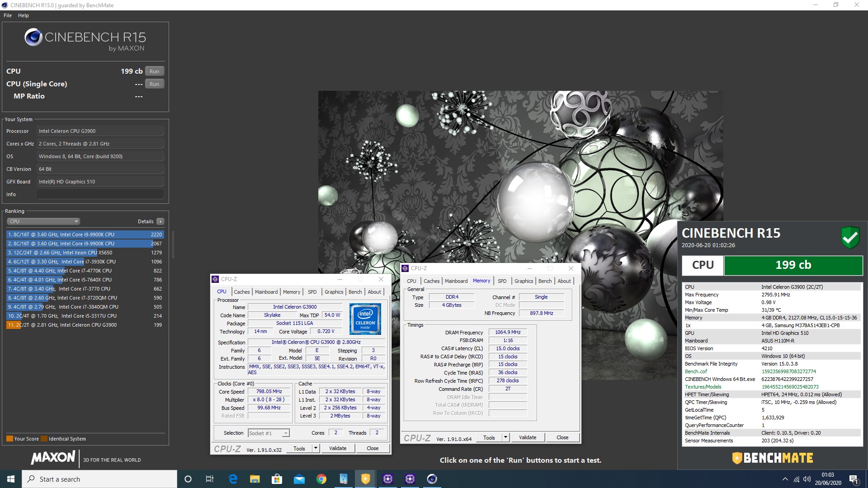Select ranking row i7-4770K CPU score 822
The height and width of the screenshot is (488, 868).
pos(85,271)
